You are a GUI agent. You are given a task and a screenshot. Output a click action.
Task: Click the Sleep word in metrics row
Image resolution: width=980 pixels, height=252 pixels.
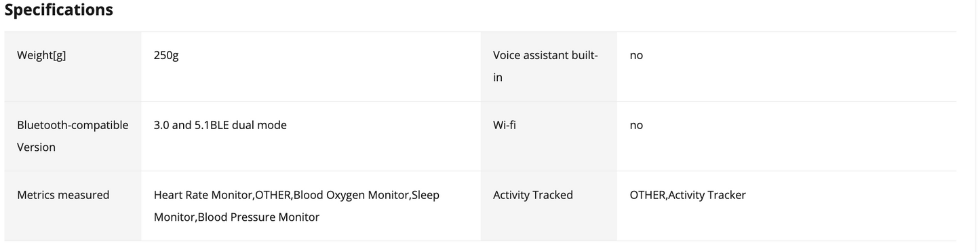coord(426,195)
